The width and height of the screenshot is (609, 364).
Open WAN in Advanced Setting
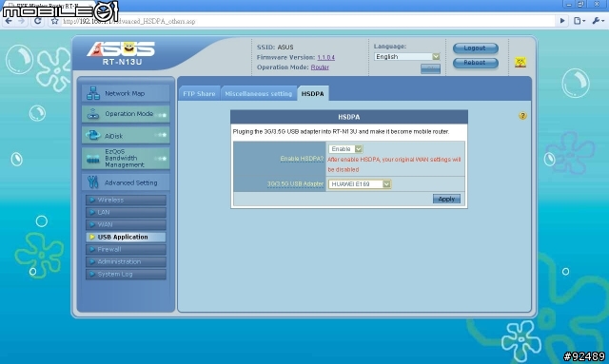(x=126, y=224)
